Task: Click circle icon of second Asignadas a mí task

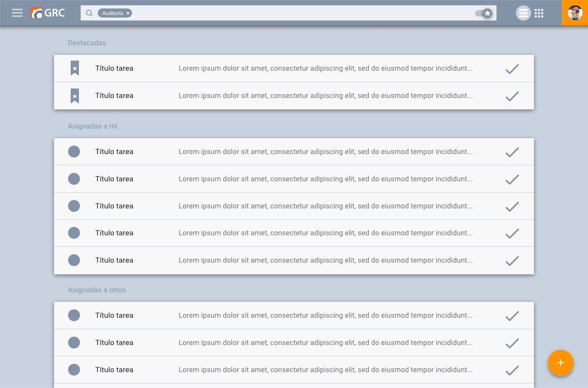Action: tap(74, 179)
